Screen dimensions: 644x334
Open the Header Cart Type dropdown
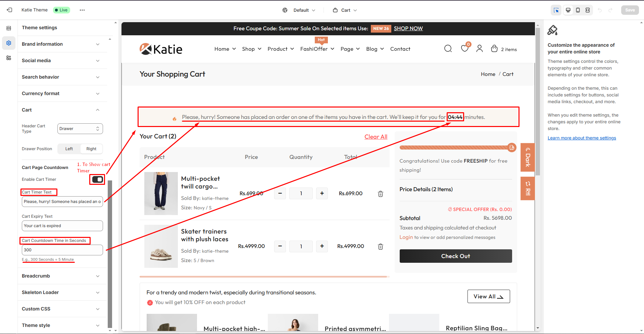tap(80, 129)
